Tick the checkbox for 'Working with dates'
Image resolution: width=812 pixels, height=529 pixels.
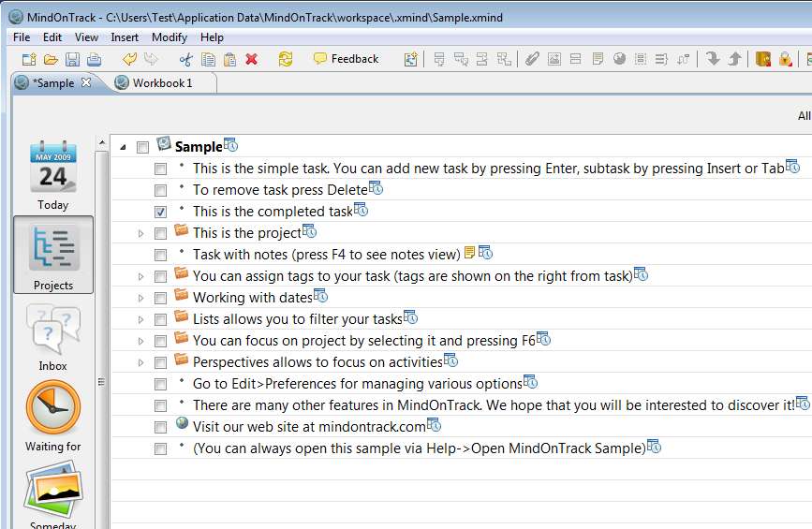(x=161, y=298)
